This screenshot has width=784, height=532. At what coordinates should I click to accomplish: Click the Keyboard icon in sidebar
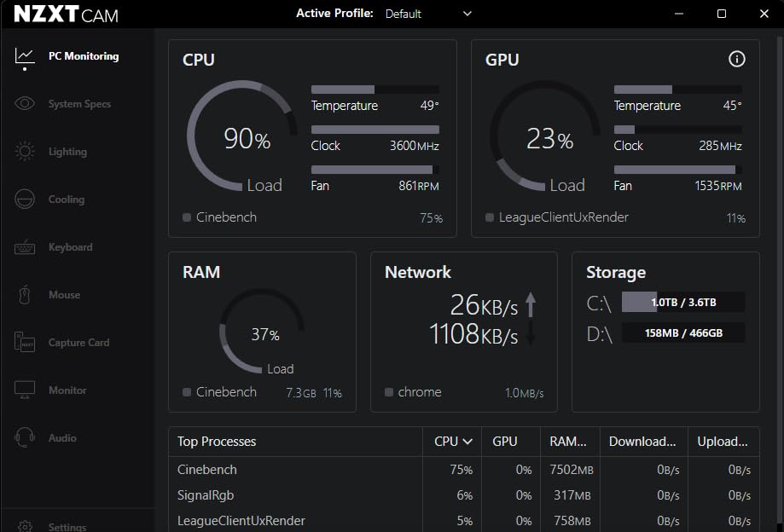click(x=25, y=247)
